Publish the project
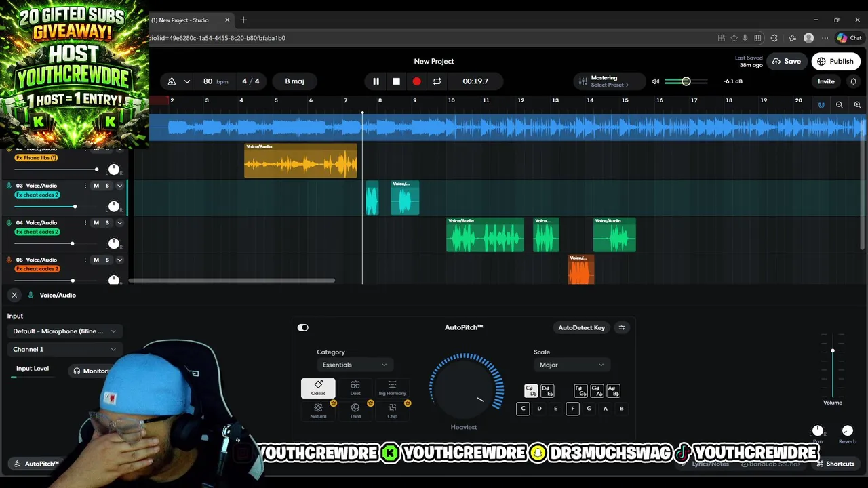Viewport: 868px width, 488px height. (835, 61)
